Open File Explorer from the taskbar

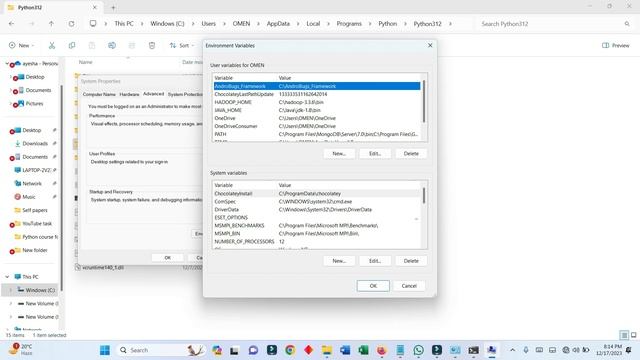pyautogui.click(x=327, y=350)
